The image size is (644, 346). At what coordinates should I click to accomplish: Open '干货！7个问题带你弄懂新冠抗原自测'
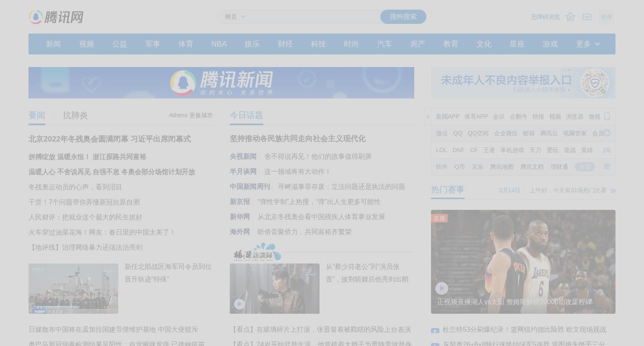tap(84, 202)
